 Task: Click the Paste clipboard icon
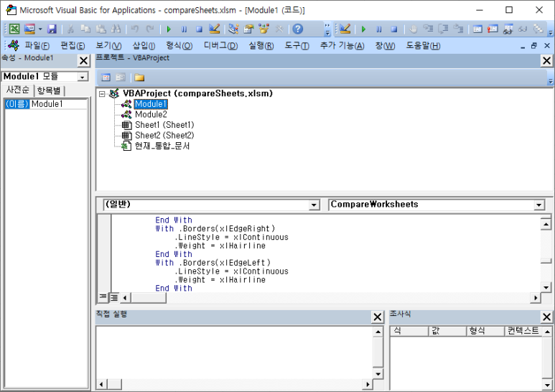[x=101, y=29]
